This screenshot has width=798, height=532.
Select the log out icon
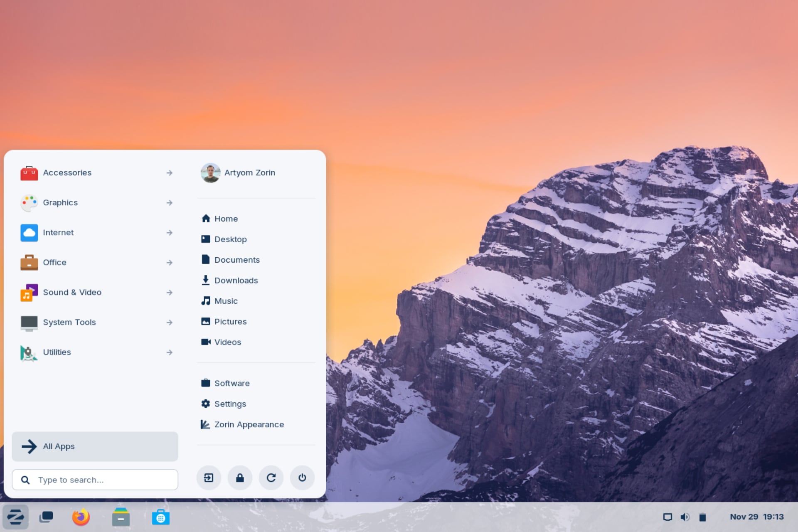click(x=209, y=478)
